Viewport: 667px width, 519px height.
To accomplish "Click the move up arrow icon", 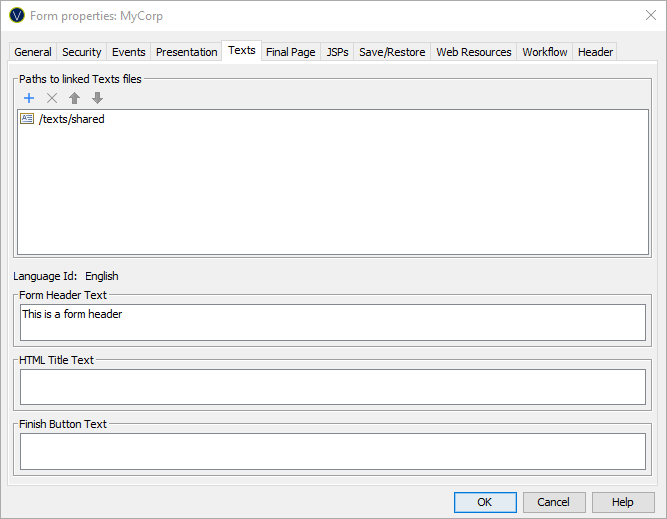I will (75, 98).
